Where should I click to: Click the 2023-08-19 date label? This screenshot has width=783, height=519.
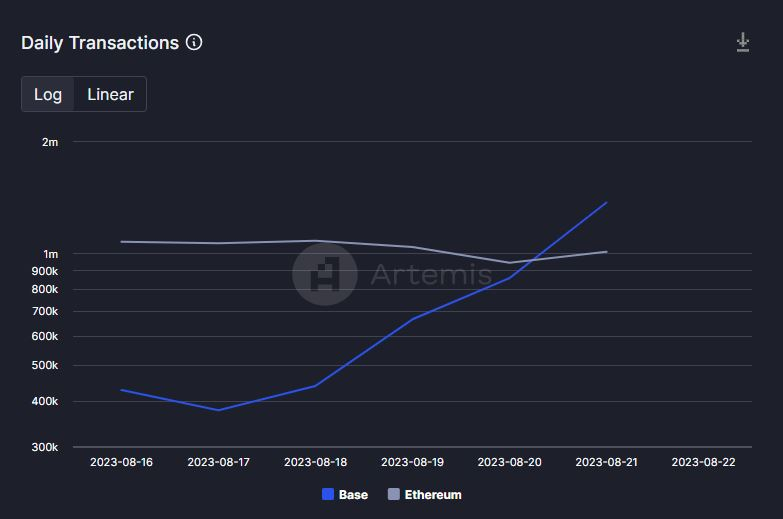click(x=412, y=462)
